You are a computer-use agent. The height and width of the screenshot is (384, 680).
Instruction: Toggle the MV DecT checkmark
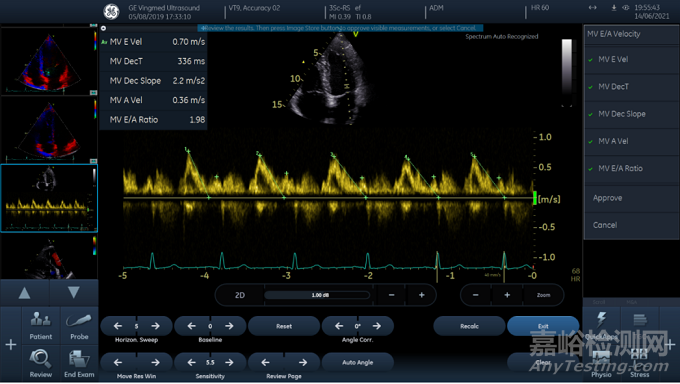pos(591,87)
